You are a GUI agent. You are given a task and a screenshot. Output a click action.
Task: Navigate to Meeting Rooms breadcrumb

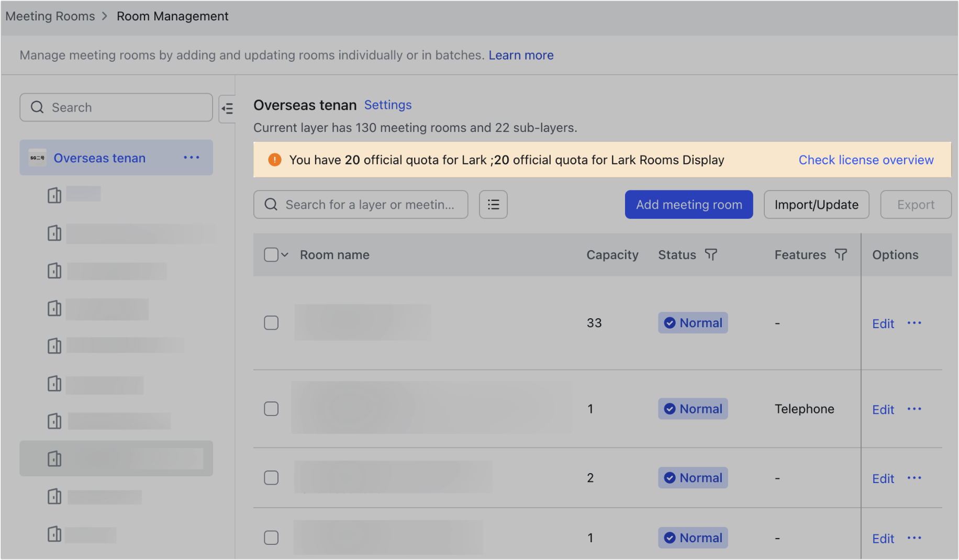click(50, 16)
